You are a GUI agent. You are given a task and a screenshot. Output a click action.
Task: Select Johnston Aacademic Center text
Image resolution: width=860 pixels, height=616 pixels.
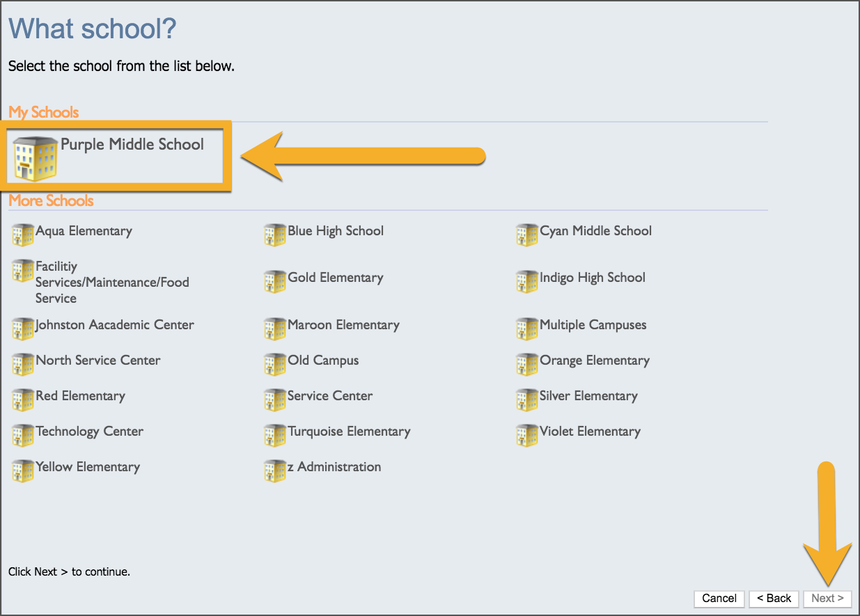point(115,325)
